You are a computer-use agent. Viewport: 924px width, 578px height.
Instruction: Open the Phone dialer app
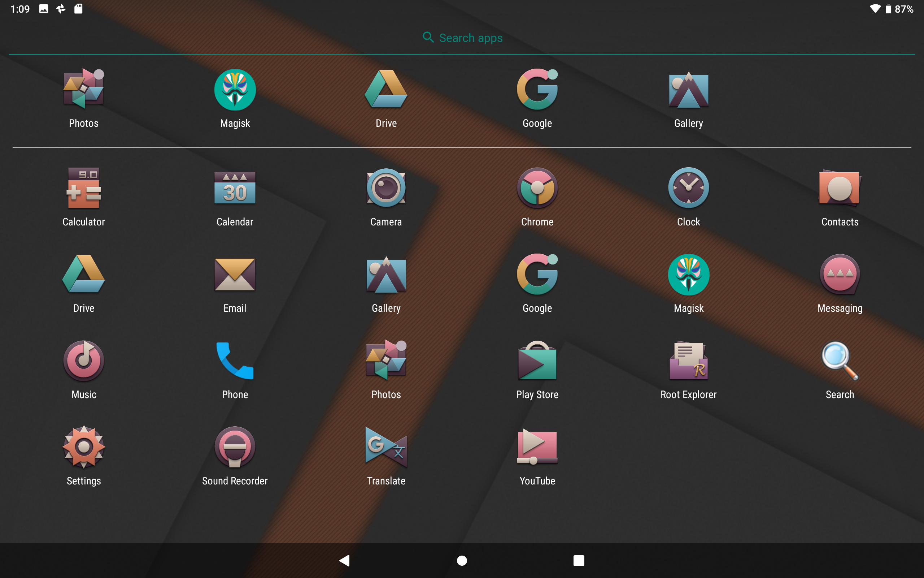(235, 361)
